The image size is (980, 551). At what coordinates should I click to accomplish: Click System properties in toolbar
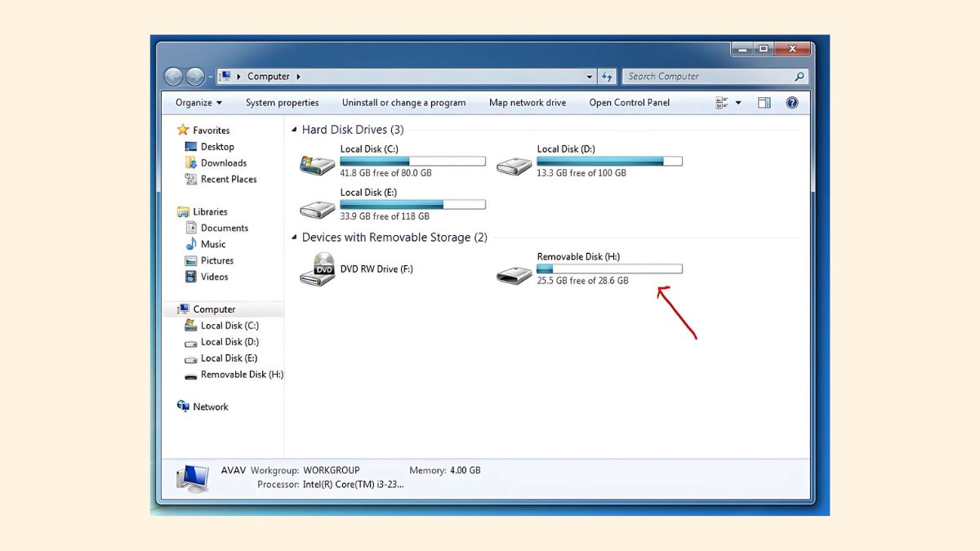[x=282, y=103]
